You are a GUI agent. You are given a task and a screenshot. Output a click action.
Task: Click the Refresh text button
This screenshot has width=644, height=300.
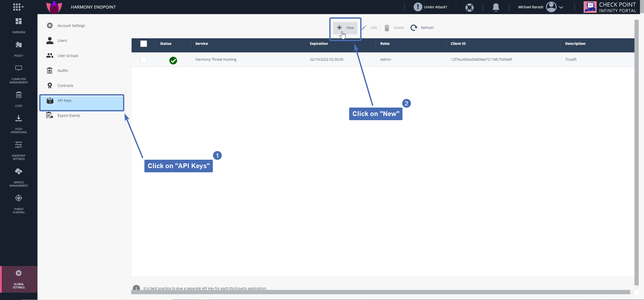[427, 28]
